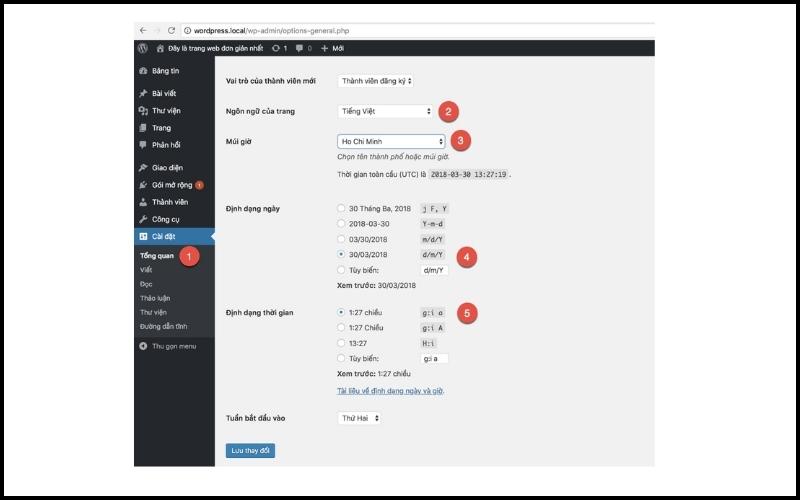Open the Đường dẫn tĩnh submenu item
Viewport: 800px width, 500px height.
click(x=163, y=326)
